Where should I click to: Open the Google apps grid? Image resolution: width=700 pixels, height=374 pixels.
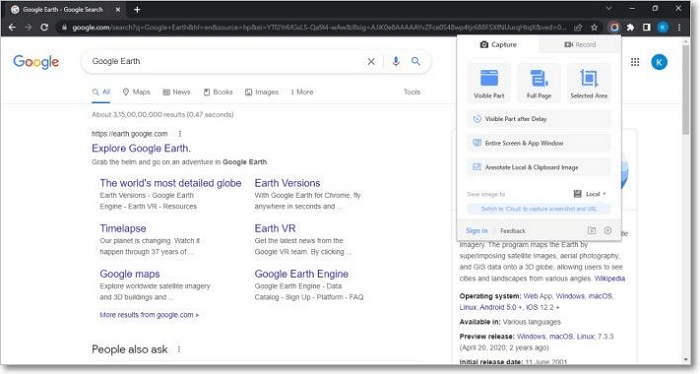click(635, 62)
